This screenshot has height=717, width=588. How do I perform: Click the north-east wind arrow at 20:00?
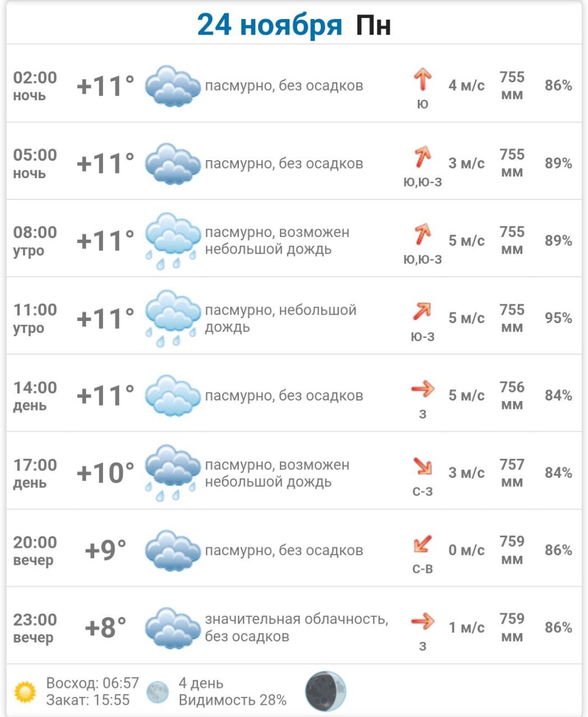(423, 543)
